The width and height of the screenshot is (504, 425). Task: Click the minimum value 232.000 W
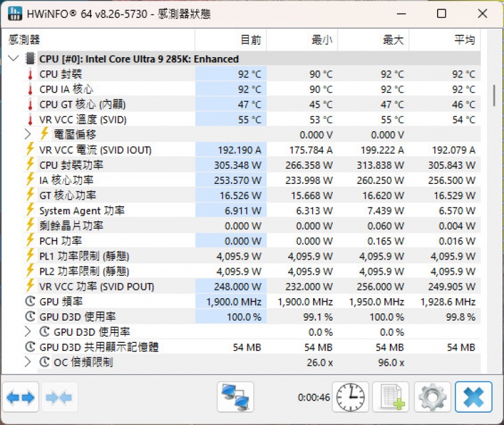309,286
